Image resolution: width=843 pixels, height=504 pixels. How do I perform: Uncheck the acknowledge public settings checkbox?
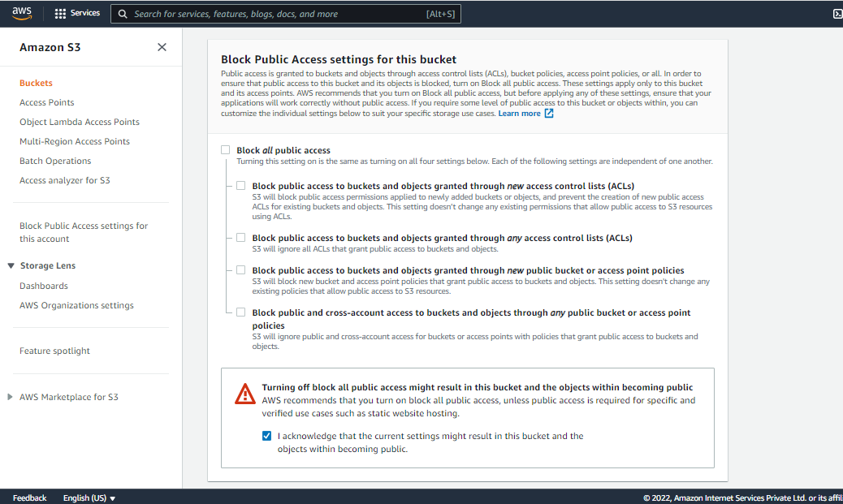pyautogui.click(x=266, y=436)
